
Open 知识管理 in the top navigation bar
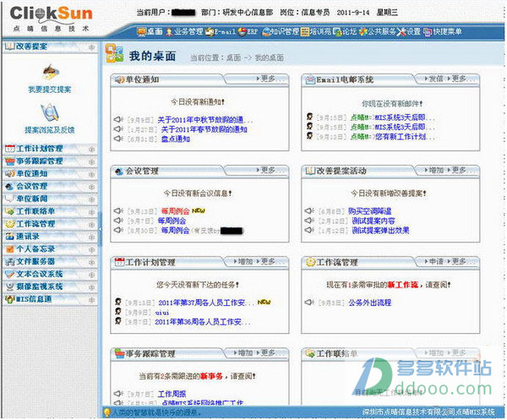[281, 31]
